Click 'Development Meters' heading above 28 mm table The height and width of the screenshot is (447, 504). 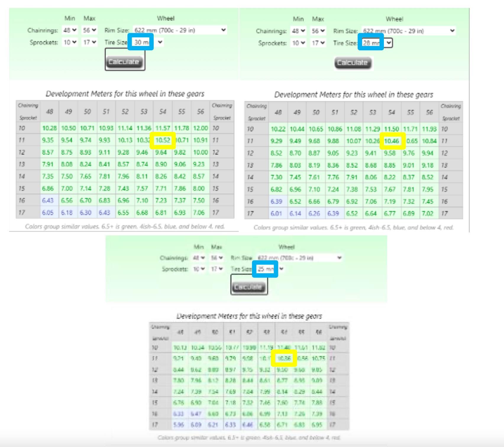coord(354,95)
